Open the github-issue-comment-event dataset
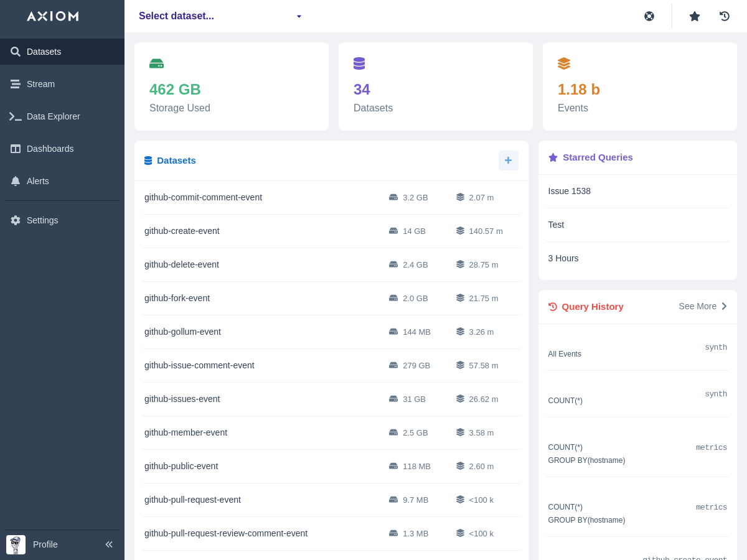747x560 pixels. [x=199, y=365]
